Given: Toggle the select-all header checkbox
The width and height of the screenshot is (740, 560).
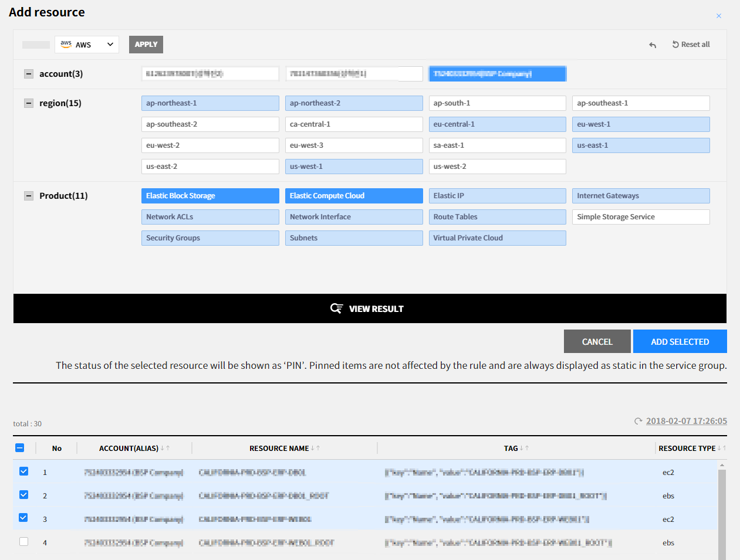Looking at the screenshot, I should coord(20,448).
